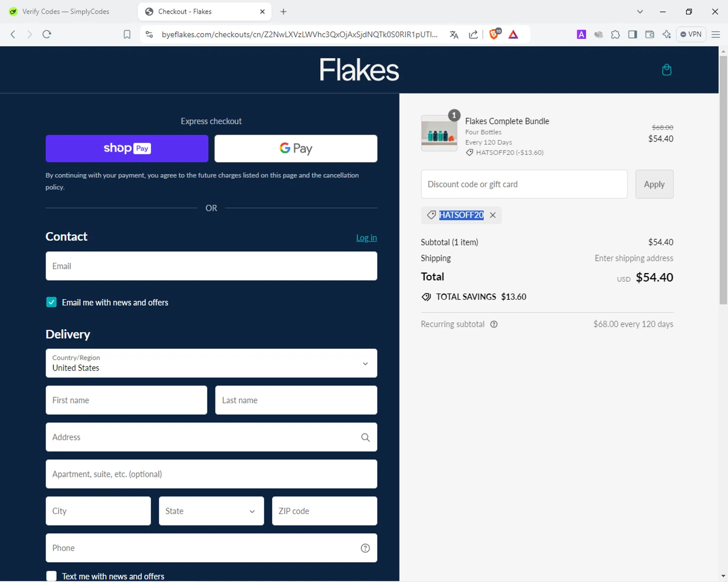
Task: Click the Address input field
Action: [211, 437]
